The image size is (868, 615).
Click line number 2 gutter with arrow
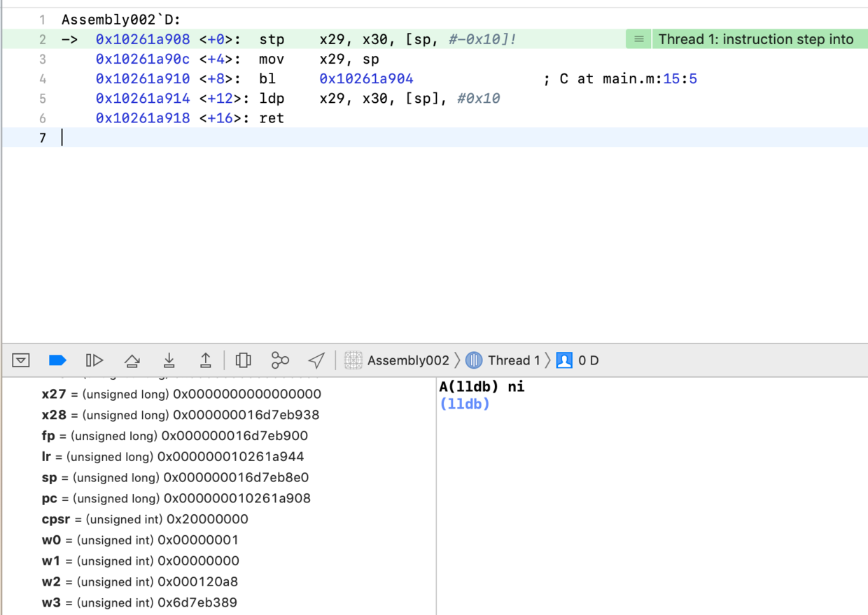[x=43, y=40]
